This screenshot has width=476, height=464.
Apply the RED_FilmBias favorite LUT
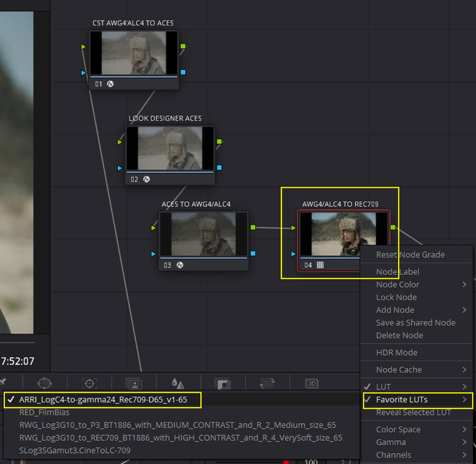pos(181,412)
